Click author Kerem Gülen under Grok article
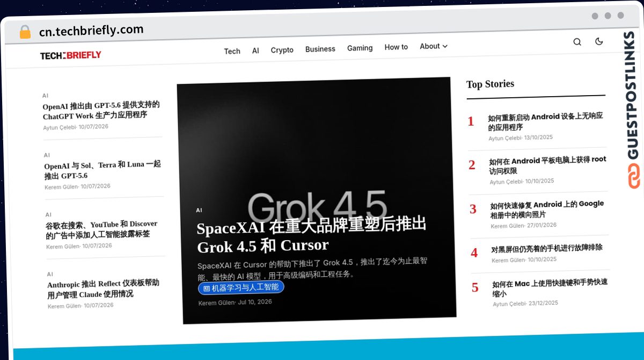Image resolution: width=644 pixels, height=360 pixels. 216,303
